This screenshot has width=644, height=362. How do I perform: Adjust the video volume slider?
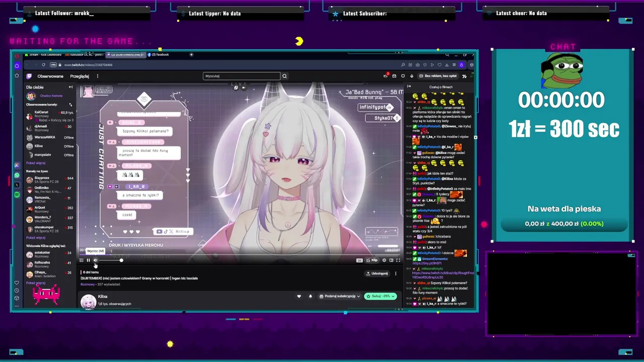[x=110, y=260]
